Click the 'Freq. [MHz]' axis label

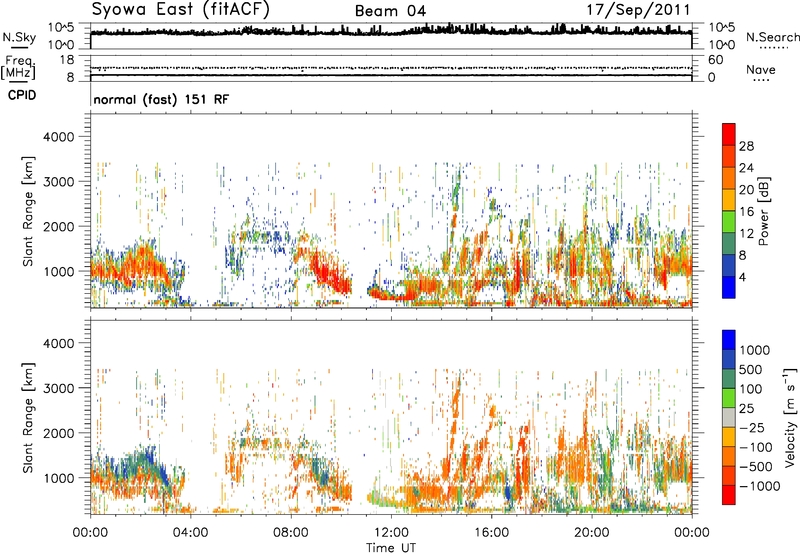[x=18, y=68]
